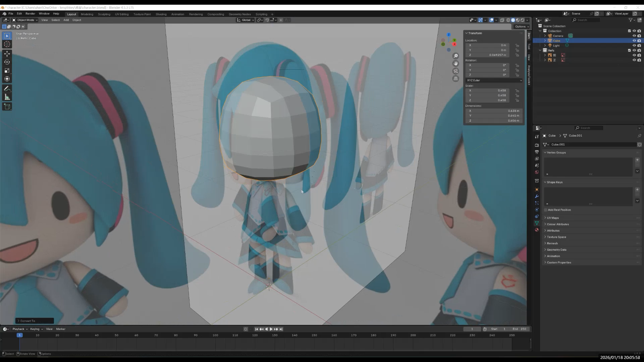The height and width of the screenshot is (362, 644).
Task: Switch to the Sculpting workspace tab
Action: click(104, 14)
